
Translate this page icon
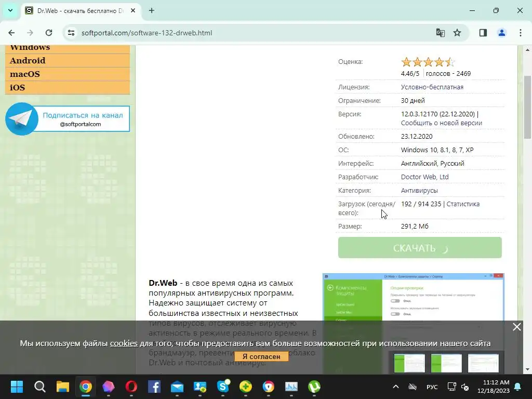tap(441, 33)
